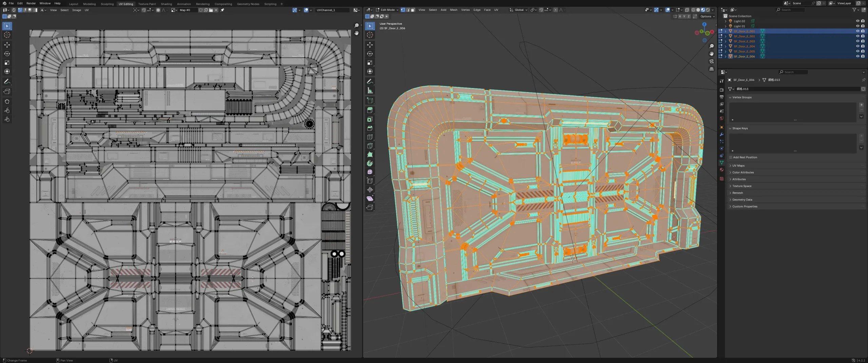Switch to face select mode in viewport
This screenshot has width=868, height=363.
[x=413, y=10]
